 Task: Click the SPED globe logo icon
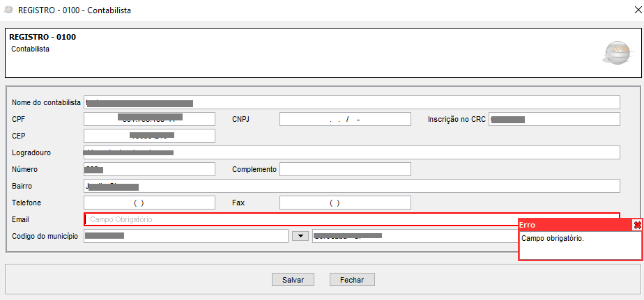(x=618, y=52)
